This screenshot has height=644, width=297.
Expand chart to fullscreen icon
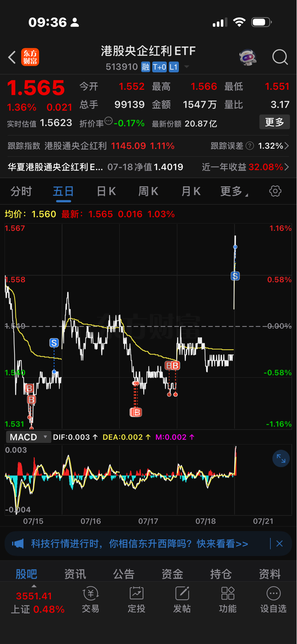pos(281,459)
